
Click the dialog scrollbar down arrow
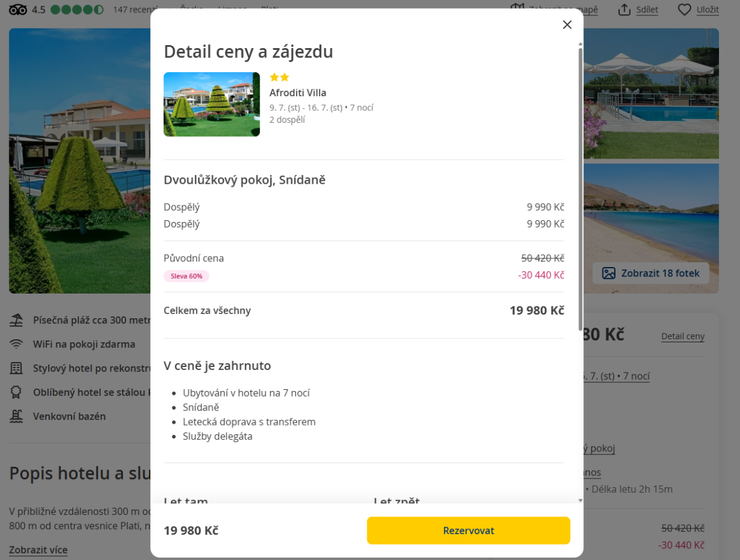580,500
